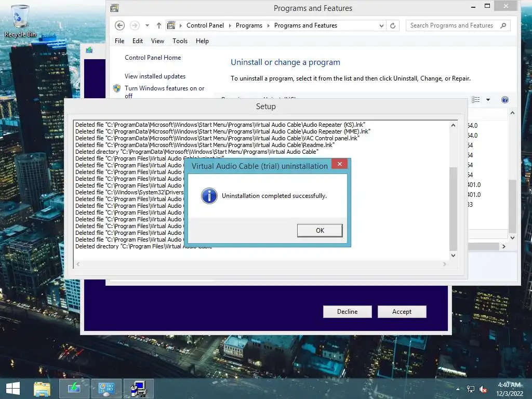Click the network tray icon
The image size is (532, 399).
pos(471,389)
